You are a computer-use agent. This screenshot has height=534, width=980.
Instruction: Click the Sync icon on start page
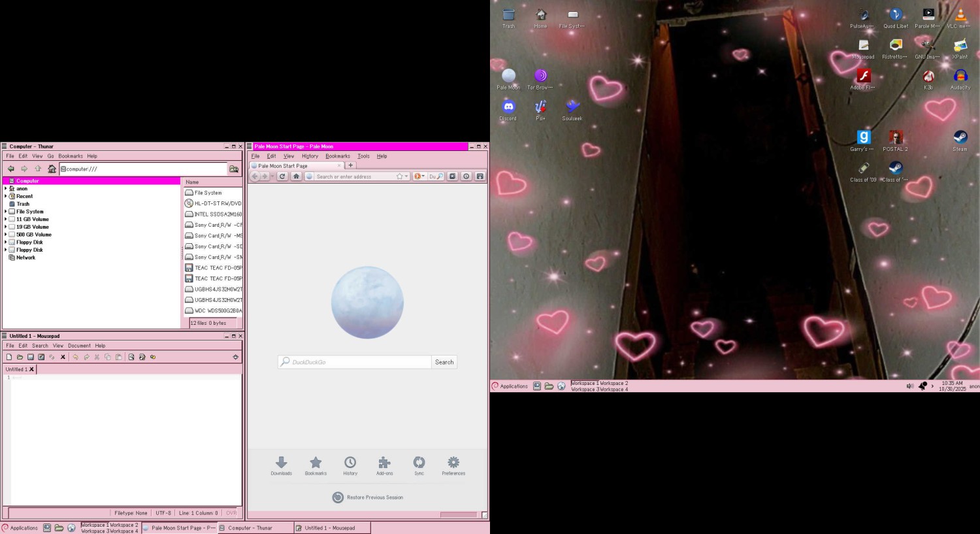coord(419,465)
